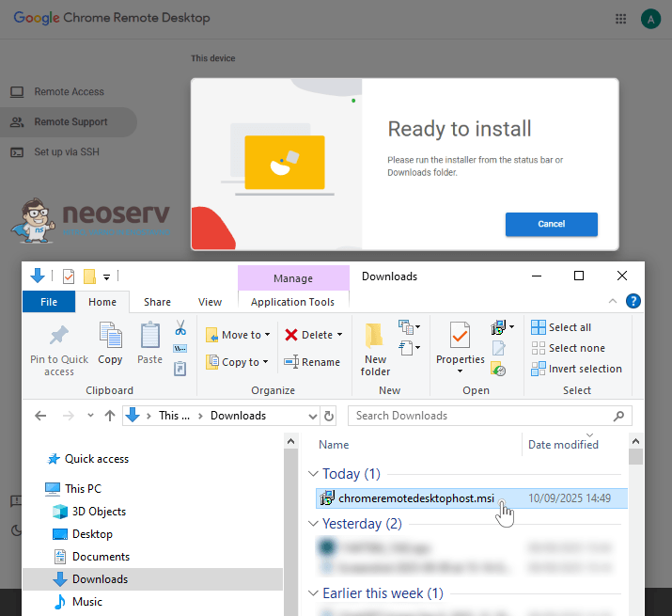The image size is (672, 616).
Task: Click the navigation pane scrollbar up arrow
Action: click(x=290, y=441)
